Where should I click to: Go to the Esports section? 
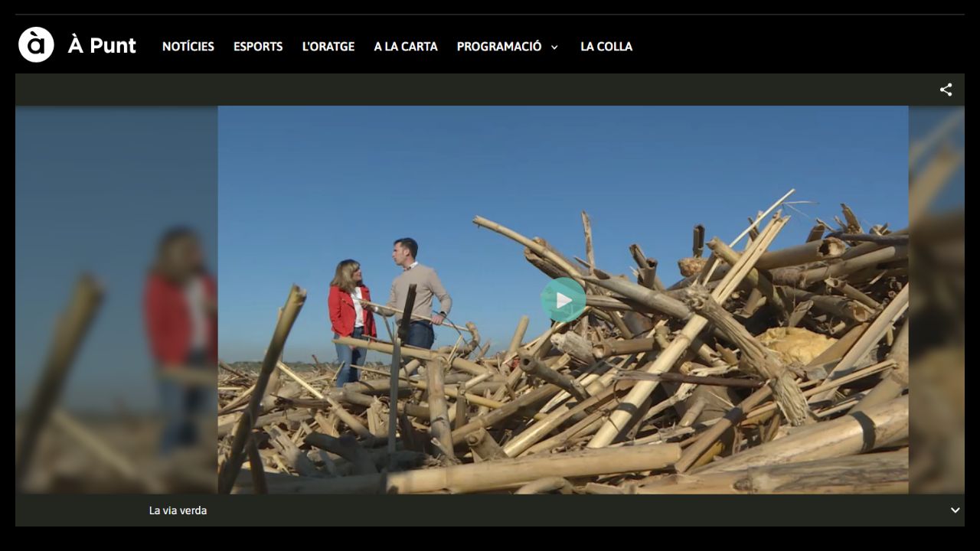point(258,47)
